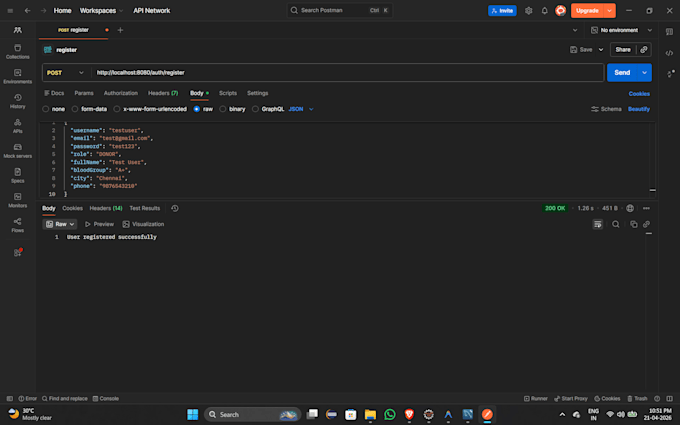680x425 pixels.
Task: Switch to request Headers (7) tab
Action: [163, 93]
